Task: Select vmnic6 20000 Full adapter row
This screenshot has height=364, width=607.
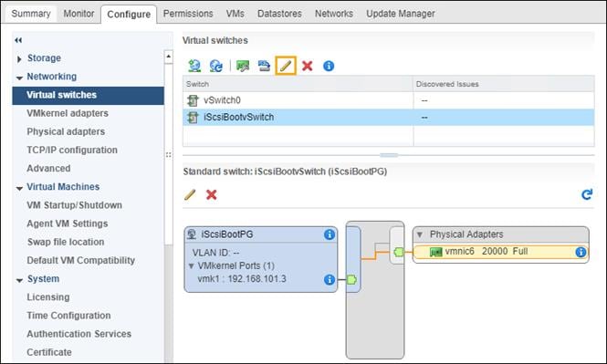Action: click(501, 252)
